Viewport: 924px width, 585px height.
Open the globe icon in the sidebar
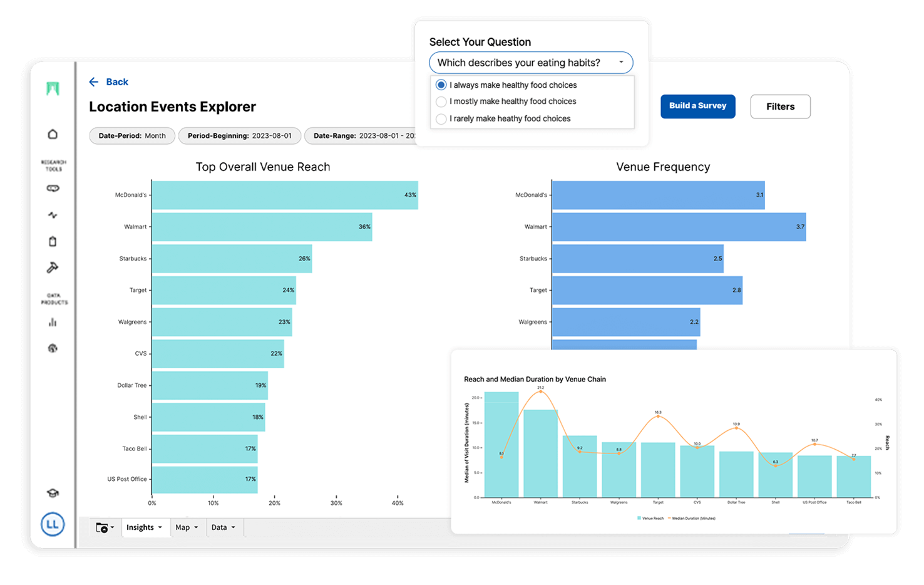[x=53, y=348]
